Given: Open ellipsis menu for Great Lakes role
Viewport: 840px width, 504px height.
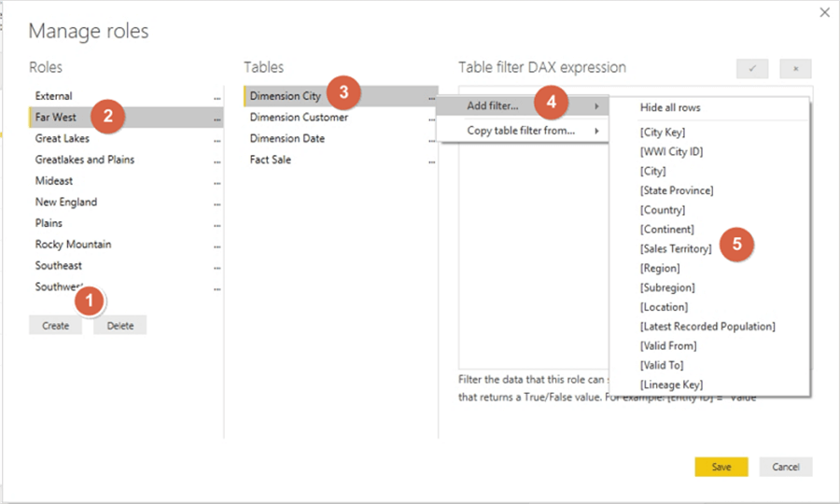Looking at the screenshot, I should click(217, 139).
